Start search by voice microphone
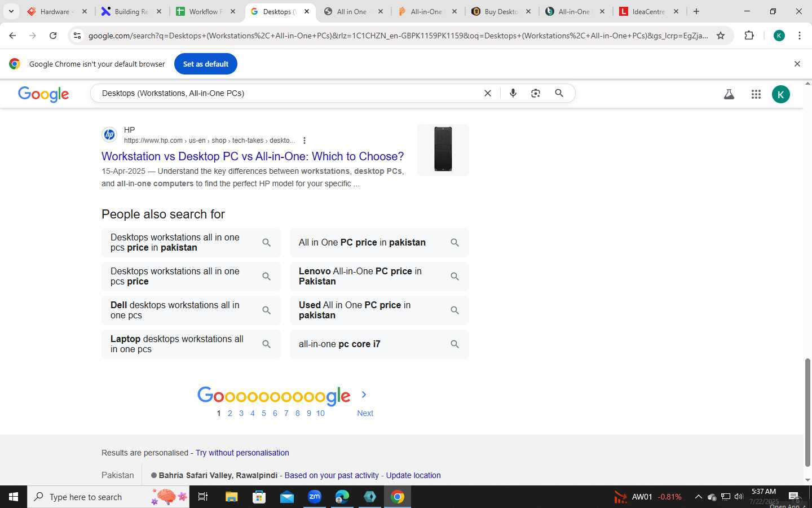Viewport: 812px width, 508px height. (513, 93)
